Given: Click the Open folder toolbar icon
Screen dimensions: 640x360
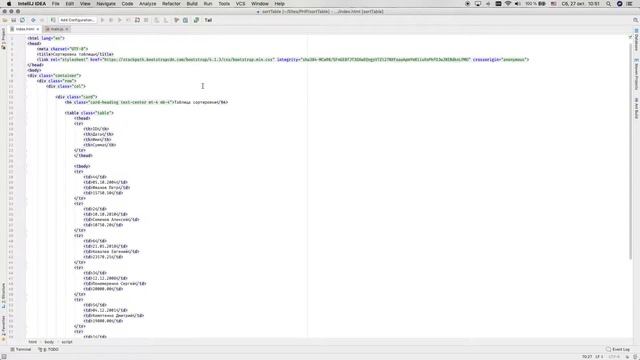Looking at the screenshot, I should point(5,20).
